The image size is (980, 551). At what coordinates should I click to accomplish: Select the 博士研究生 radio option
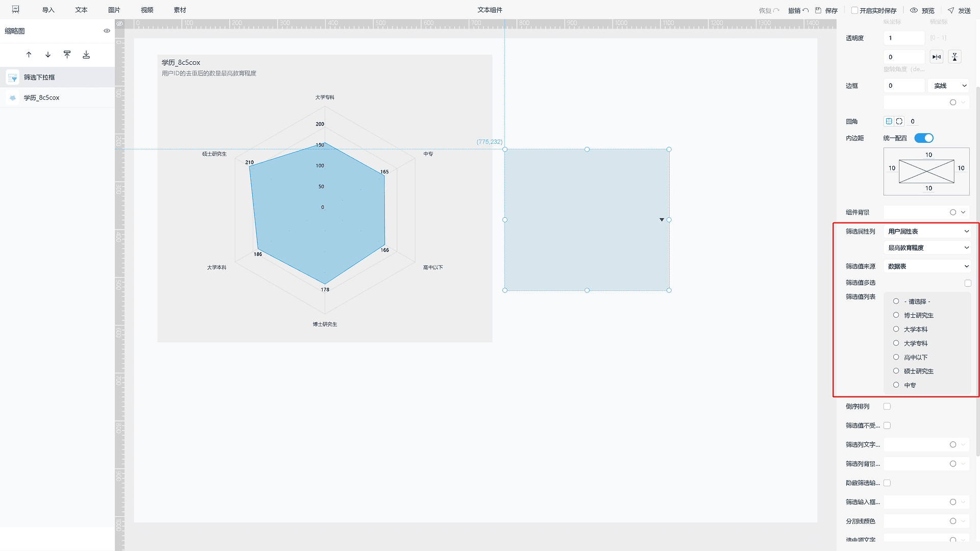(x=896, y=315)
